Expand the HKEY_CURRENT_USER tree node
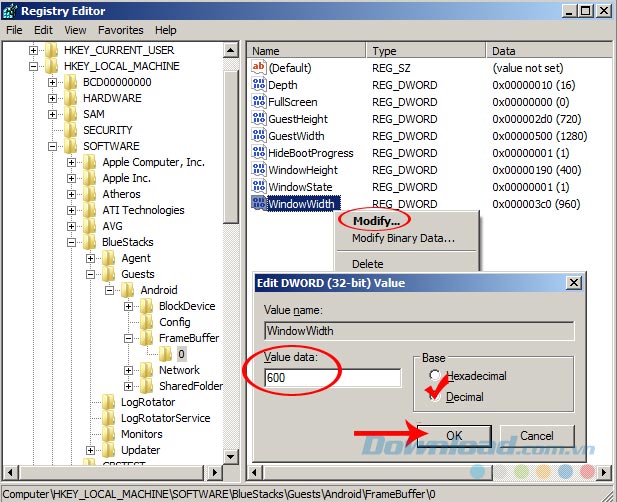Image resolution: width=617 pixels, height=502 pixels. [34, 50]
